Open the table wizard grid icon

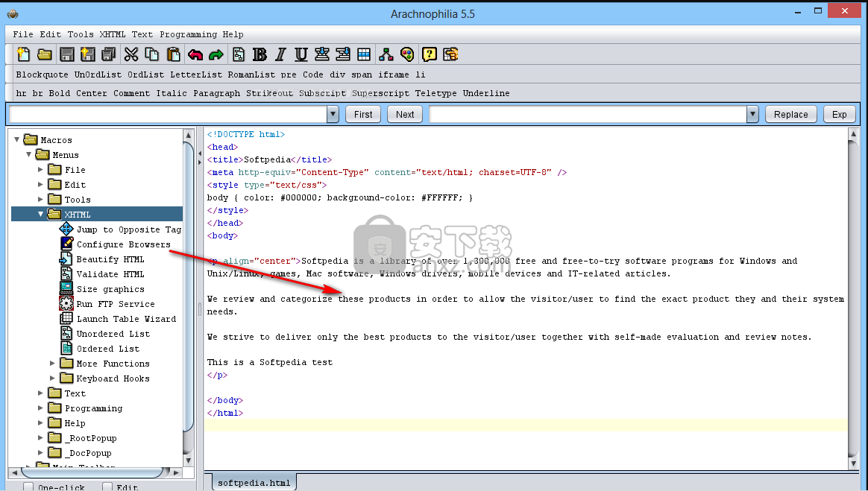pyautogui.click(x=364, y=54)
